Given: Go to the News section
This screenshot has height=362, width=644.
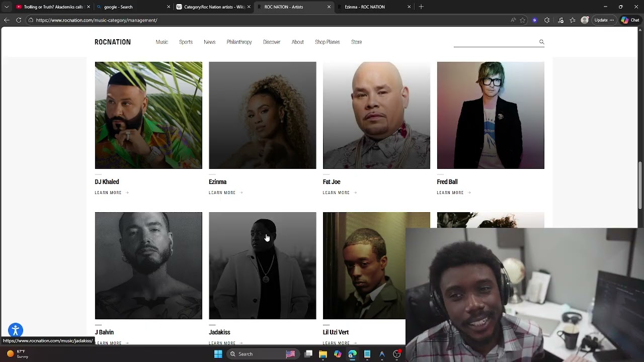Looking at the screenshot, I should click(209, 42).
